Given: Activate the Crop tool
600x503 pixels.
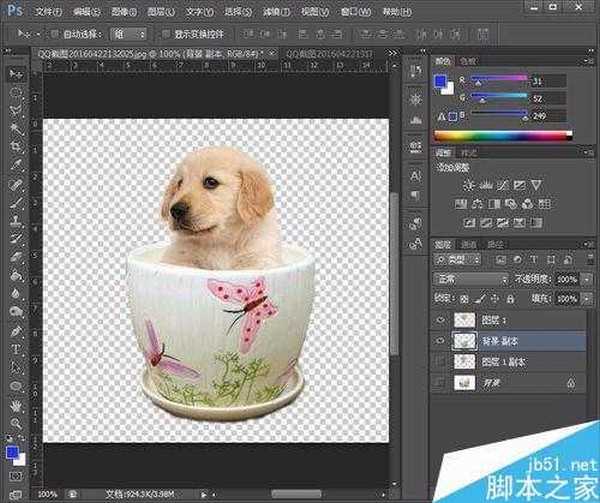Looking at the screenshot, I should [x=16, y=146].
